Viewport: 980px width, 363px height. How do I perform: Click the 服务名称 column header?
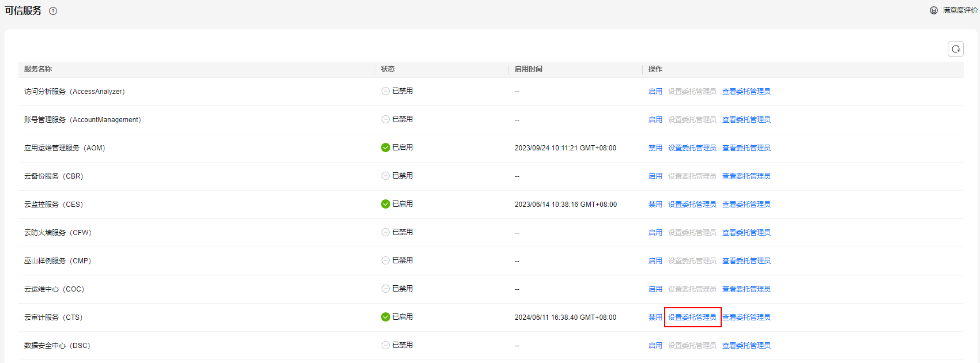pos(38,69)
